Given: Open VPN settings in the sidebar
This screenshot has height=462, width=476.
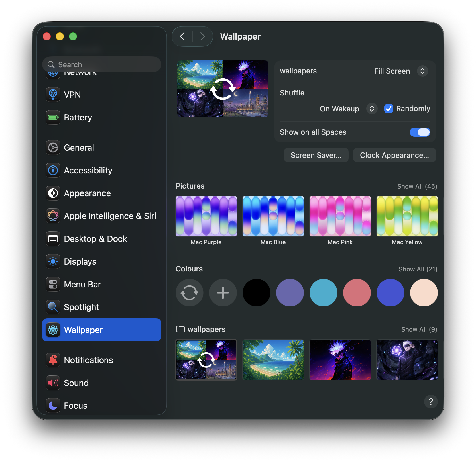Looking at the screenshot, I should [102, 95].
